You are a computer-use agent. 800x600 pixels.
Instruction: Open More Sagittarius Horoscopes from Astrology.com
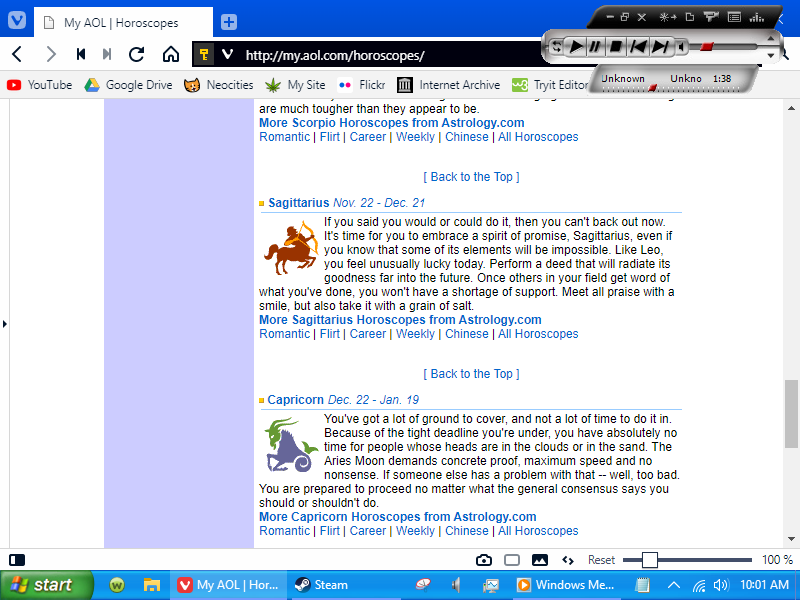point(400,320)
